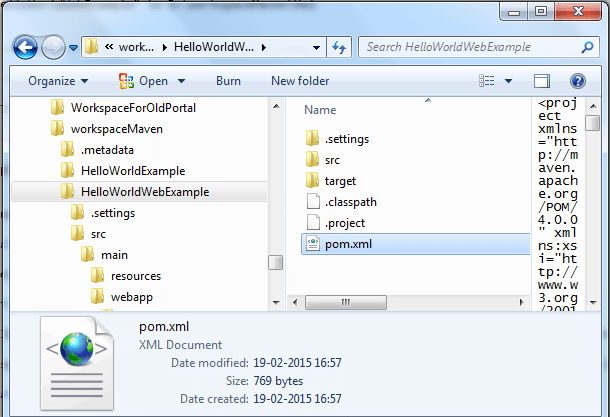Sort files by the Name column header
The width and height of the screenshot is (610, 417).
(320, 110)
